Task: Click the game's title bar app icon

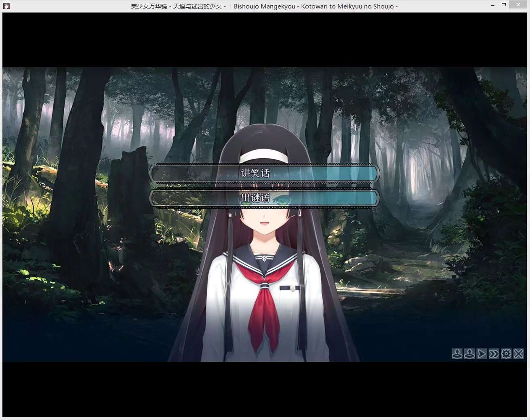Action: (6, 6)
